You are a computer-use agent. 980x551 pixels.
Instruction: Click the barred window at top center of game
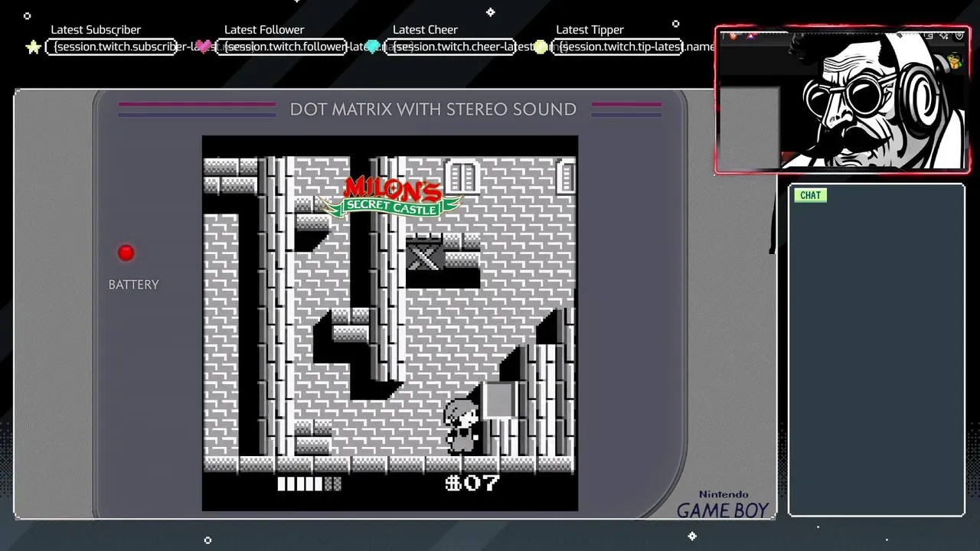click(x=462, y=178)
